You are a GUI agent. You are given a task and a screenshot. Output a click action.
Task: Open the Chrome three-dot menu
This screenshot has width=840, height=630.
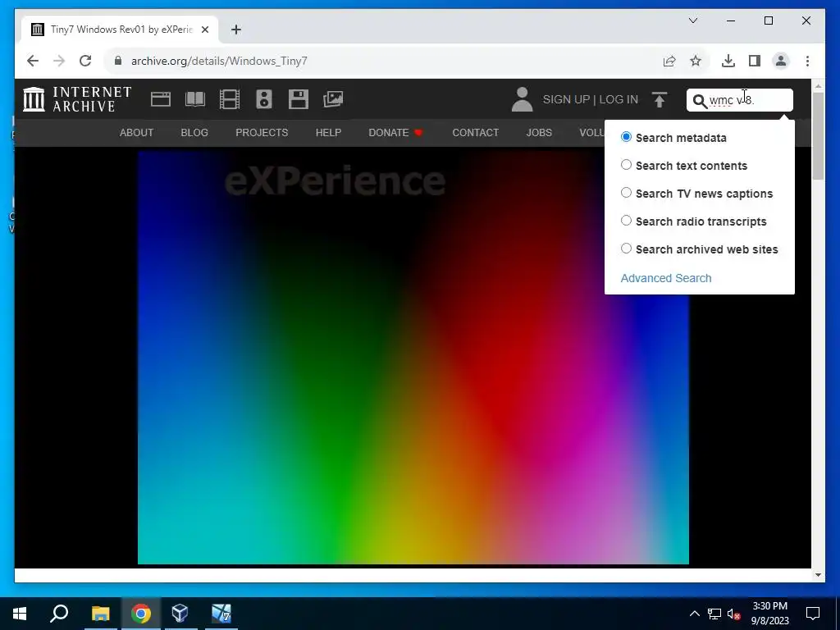point(807,61)
